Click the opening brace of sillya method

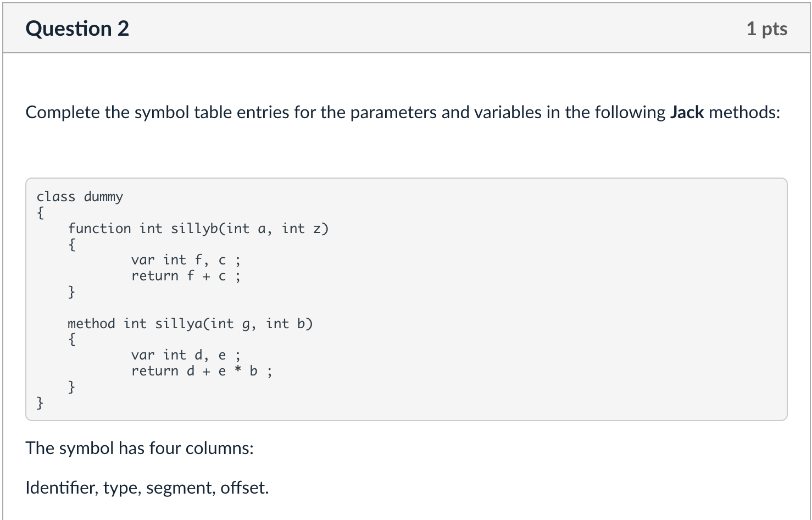71,339
